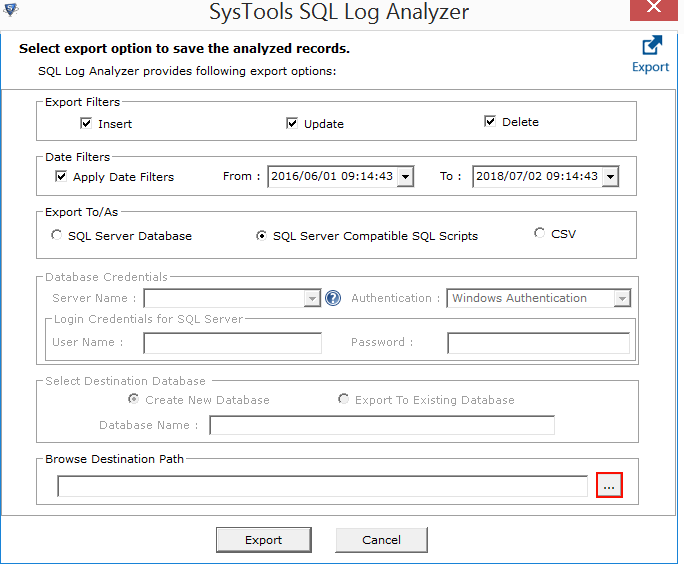This screenshot has height=564, width=688.
Task: Toggle the Update export filter checkbox
Action: pos(292,124)
